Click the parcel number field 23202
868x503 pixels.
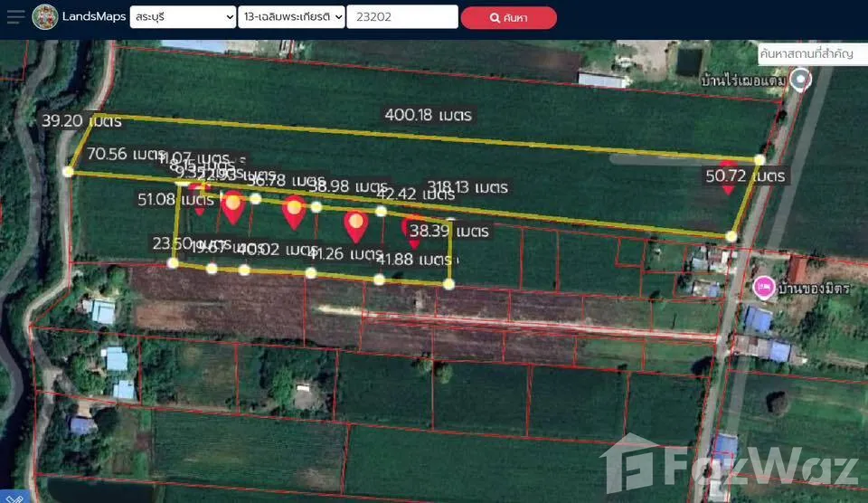click(x=401, y=17)
